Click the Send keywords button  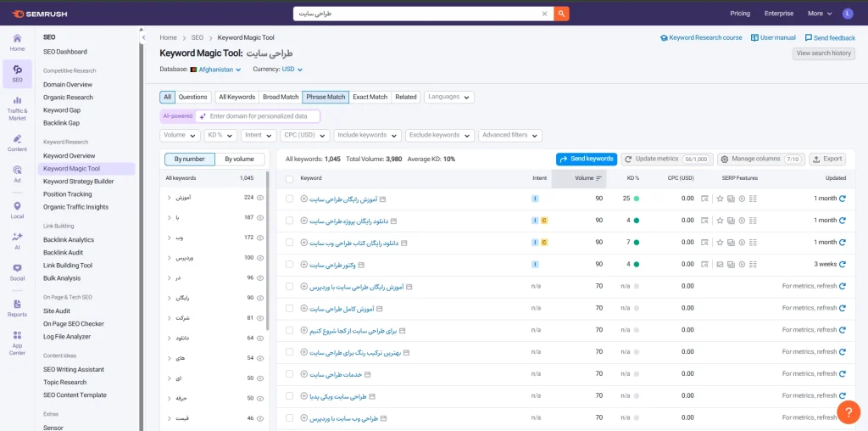[x=587, y=159]
